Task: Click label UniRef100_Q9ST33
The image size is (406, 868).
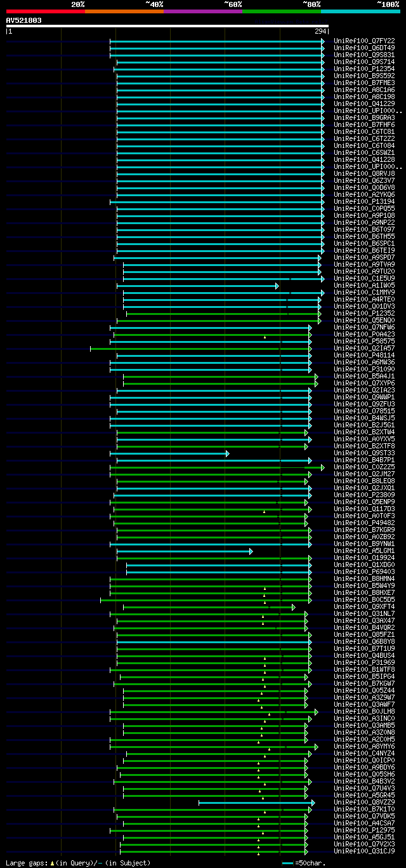Action: [364, 453]
